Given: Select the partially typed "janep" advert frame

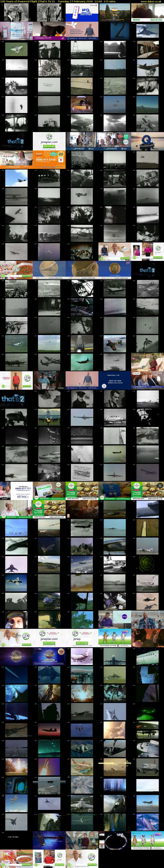Looking at the screenshot, I should pos(82,638).
